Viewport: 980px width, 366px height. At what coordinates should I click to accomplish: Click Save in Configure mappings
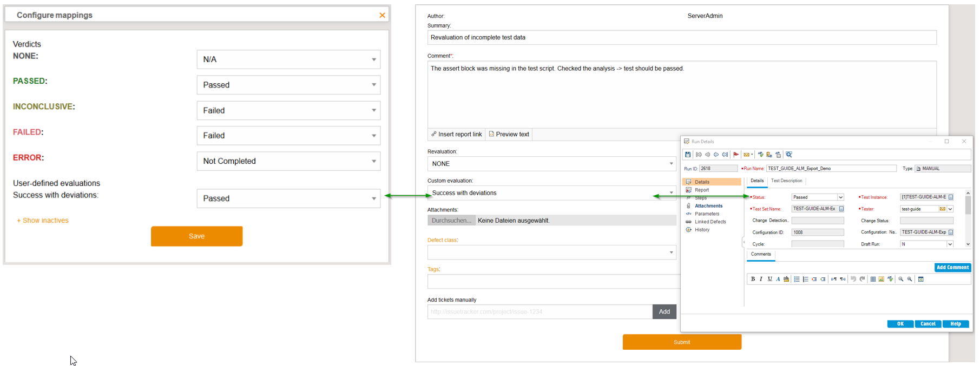tap(196, 236)
